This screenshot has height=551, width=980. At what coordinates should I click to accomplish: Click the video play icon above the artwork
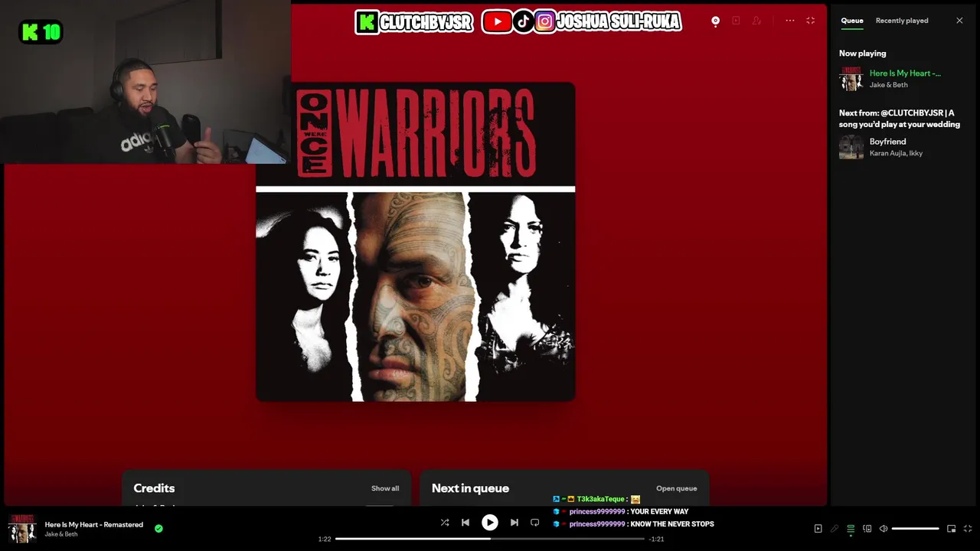click(x=736, y=21)
